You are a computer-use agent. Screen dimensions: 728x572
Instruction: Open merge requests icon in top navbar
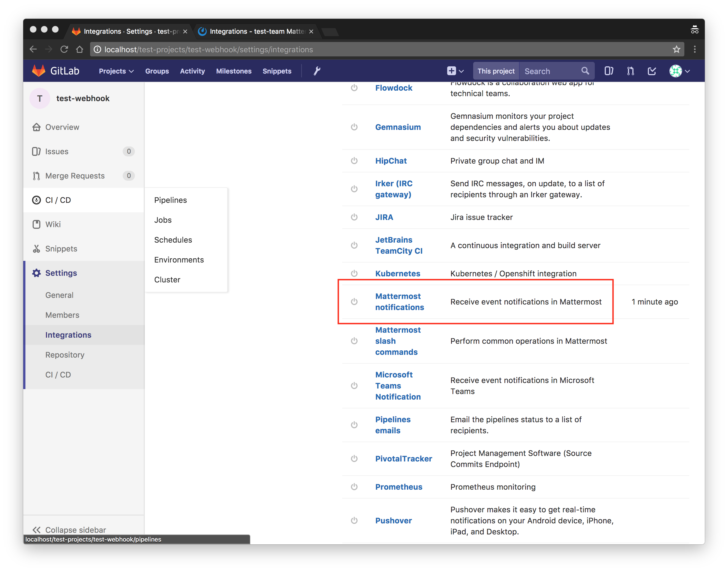[630, 71]
